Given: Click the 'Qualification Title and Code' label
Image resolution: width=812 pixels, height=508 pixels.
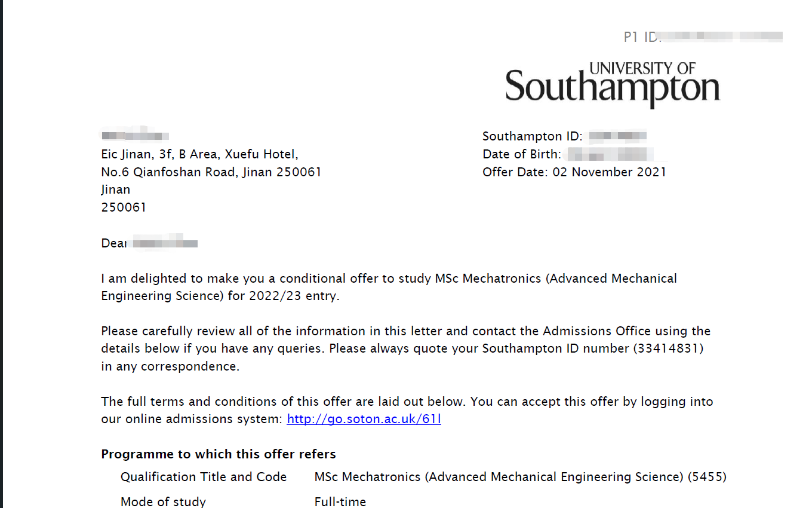Looking at the screenshot, I should [x=204, y=477].
